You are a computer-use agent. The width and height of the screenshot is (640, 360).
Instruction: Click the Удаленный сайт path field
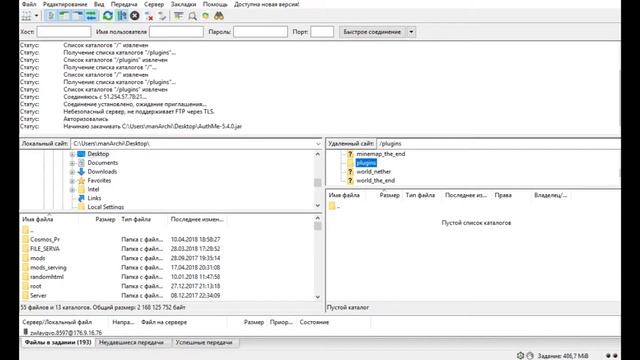click(498, 144)
